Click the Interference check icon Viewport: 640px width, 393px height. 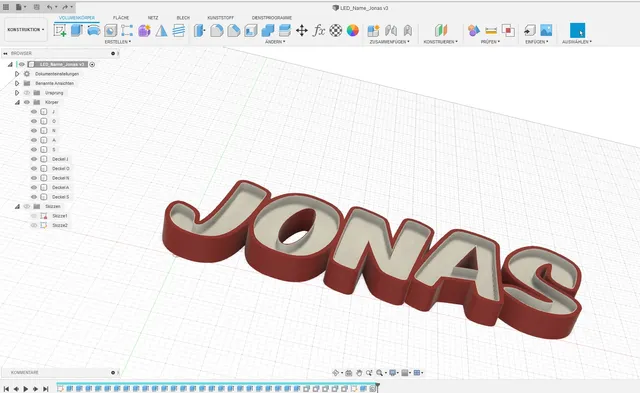click(x=508, y=31)
